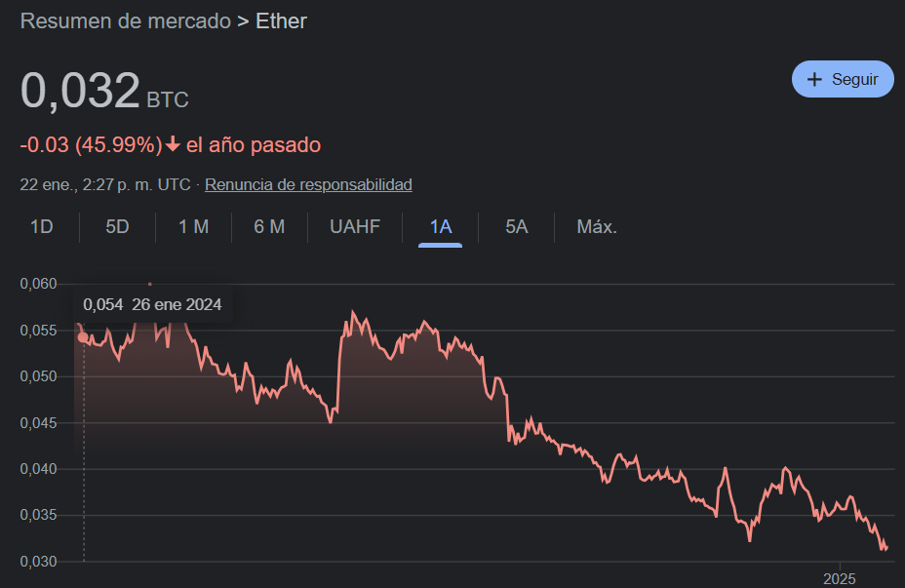This screenshot has height=588, width=905.
Task: Open the 6 M chart range
Action: [269, 227]
